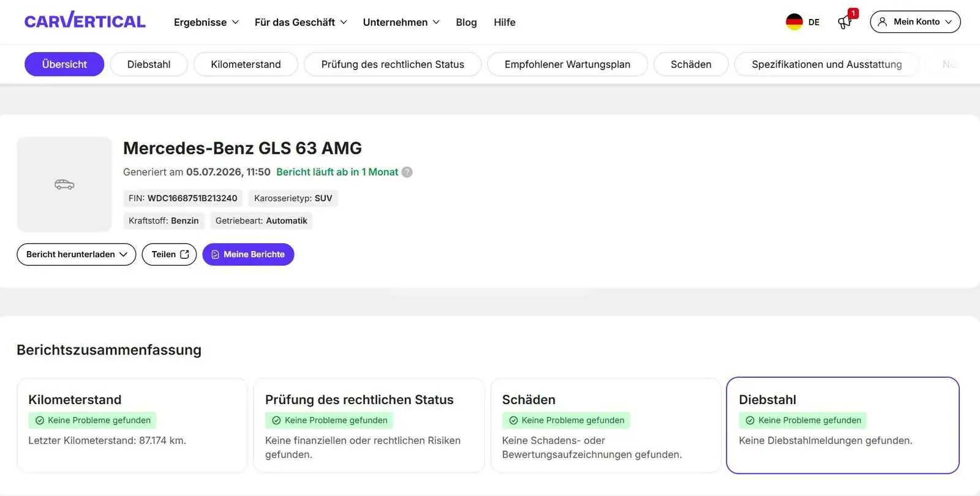Click the FIN WDC1668751B213240 tag

click(x=183, y=198)
